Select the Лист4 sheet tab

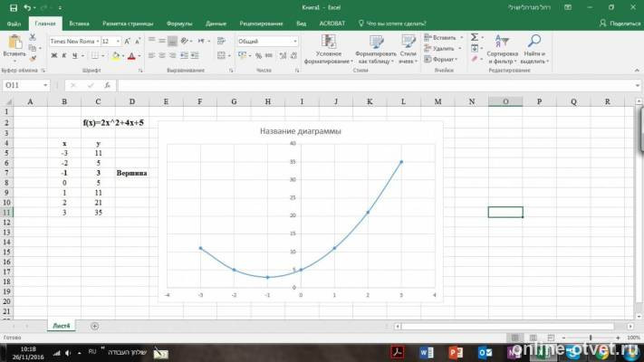[x=62, y=326]
